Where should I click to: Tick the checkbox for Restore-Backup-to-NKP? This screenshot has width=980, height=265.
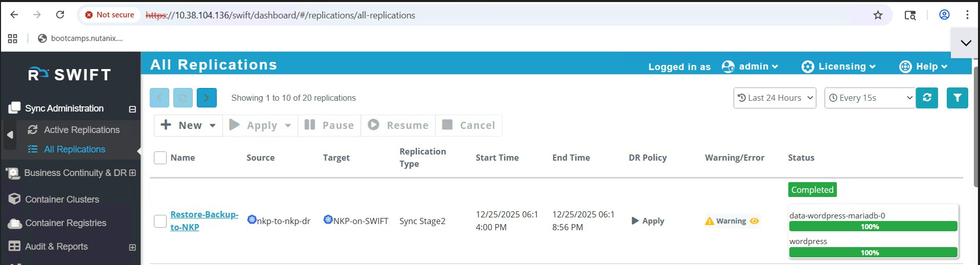(160, 221)
